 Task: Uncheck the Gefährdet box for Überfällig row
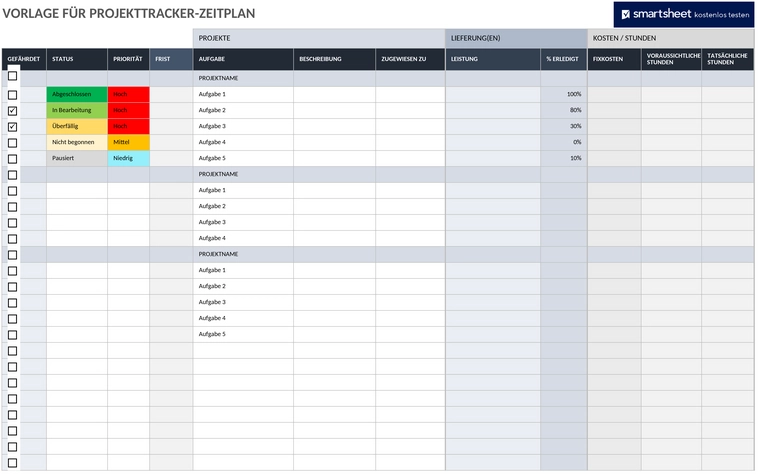tap(13, 127)
